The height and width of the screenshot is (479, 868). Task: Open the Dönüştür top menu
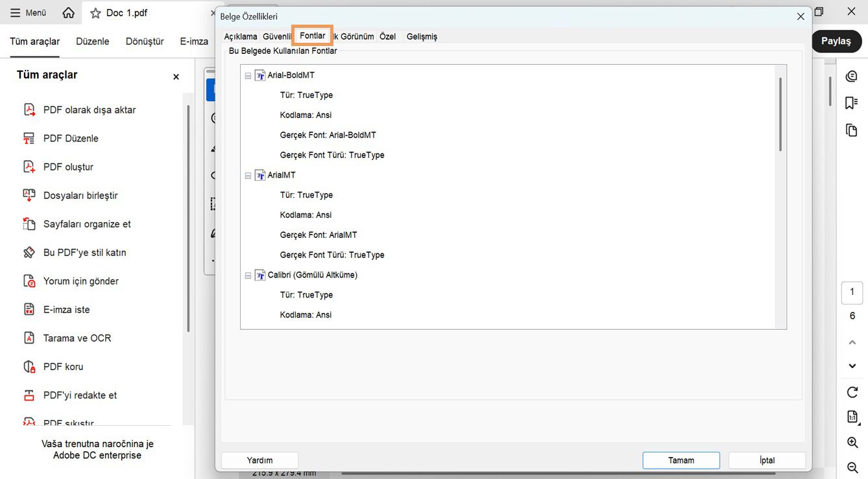point(145,41)
